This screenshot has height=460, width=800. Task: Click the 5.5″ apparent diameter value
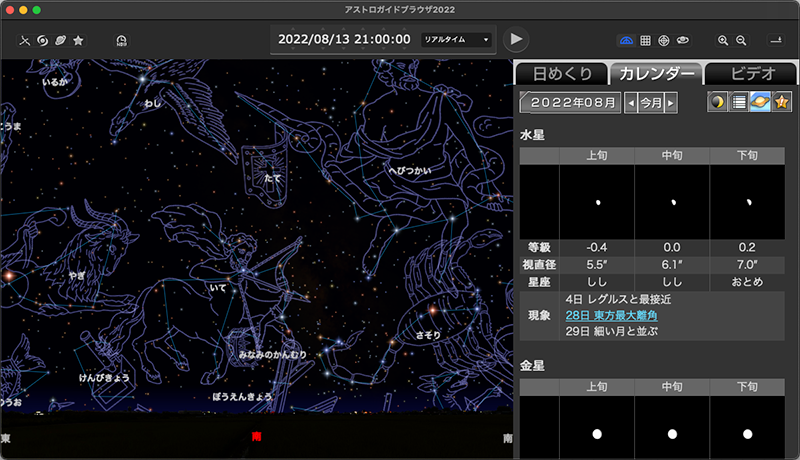pos(596,265)
